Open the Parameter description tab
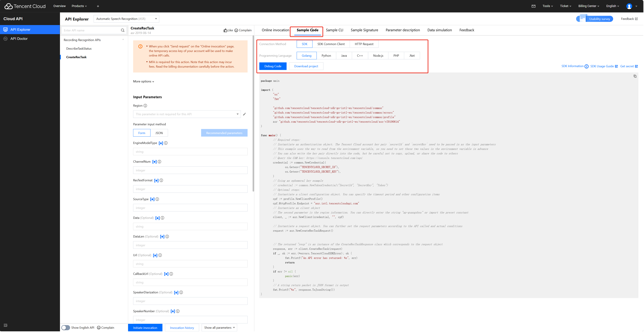The width and height of the screenshot is (644, 335). tap(403, 30)
